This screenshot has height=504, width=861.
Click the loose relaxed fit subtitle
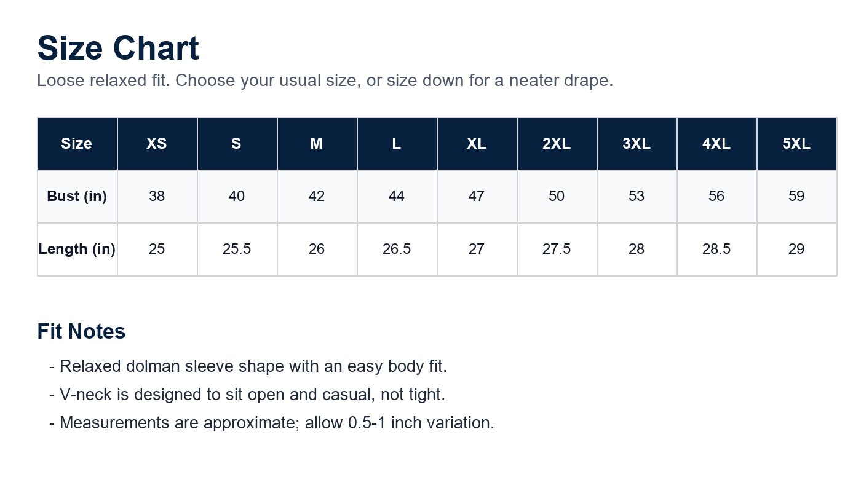tap(325, 81)
